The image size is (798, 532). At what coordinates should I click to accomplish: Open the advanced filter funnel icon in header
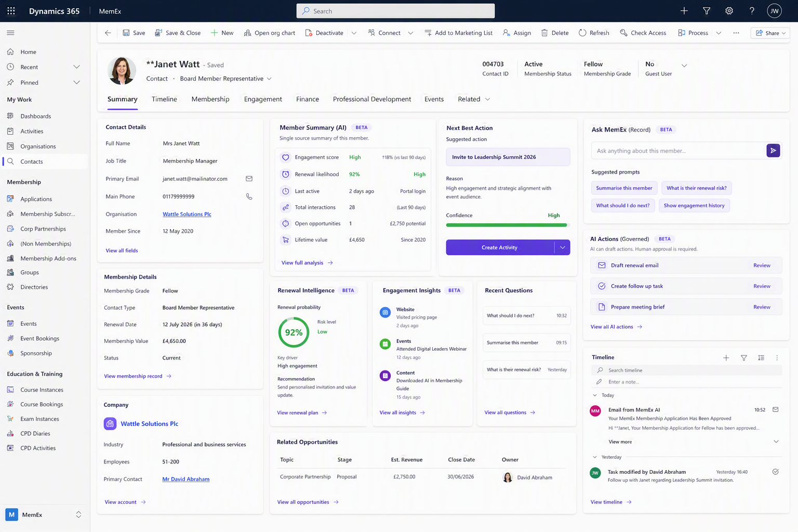click(707, 11)
